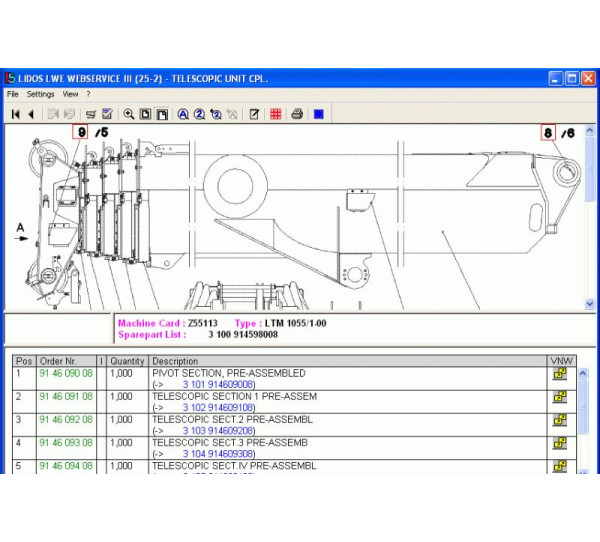600x542 pixels.
Task: Click the previous page arrow icon
Action: click(31, 114)
